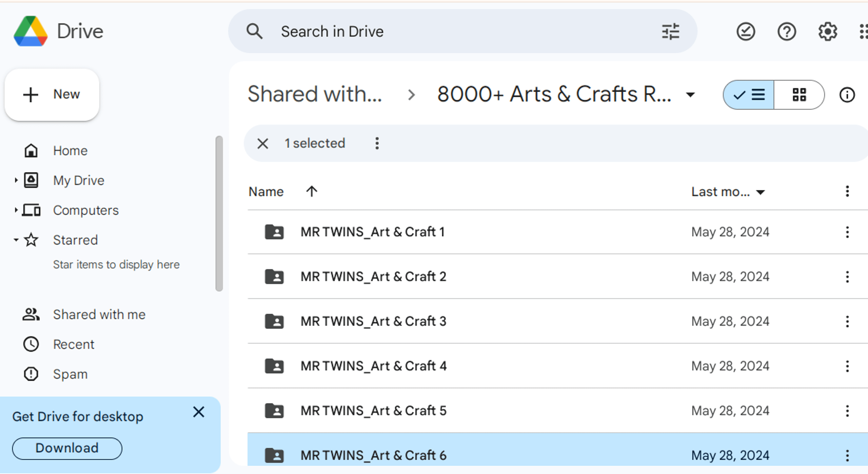Open the offline ready status icon
Image resolution: width=868 pixels, height=474 pixels.
746,32
